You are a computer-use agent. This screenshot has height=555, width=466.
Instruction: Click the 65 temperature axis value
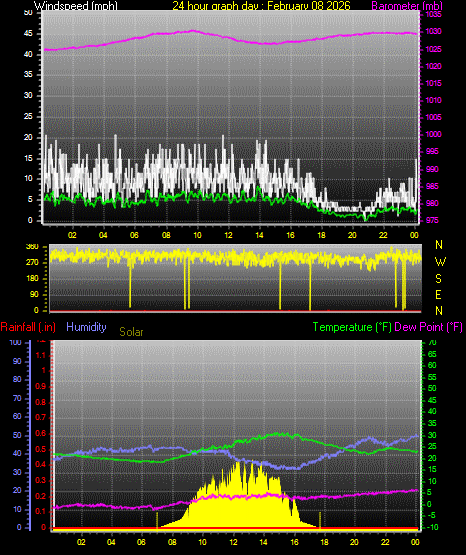pyautogui.click(x=432, y=354)
